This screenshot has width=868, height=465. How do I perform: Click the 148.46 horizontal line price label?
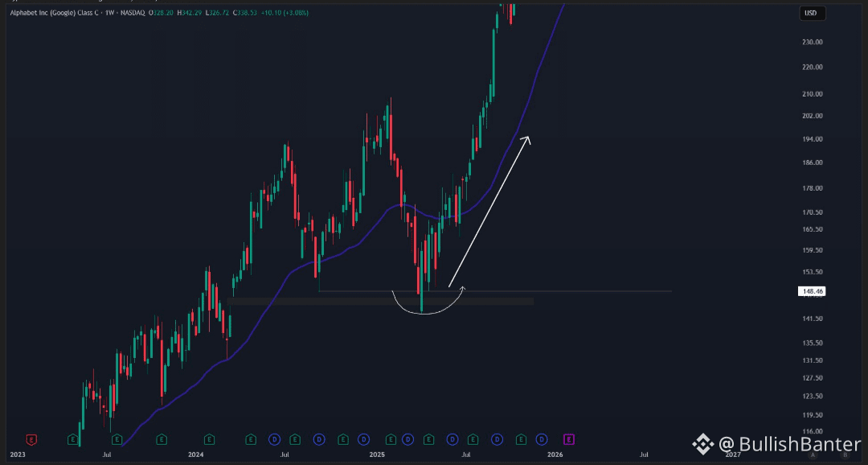[x=812, y=291]
